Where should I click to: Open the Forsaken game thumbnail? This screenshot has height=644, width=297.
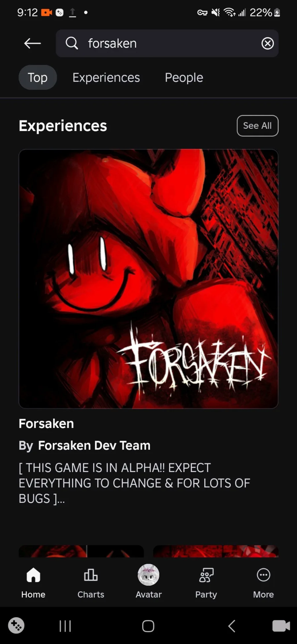coord(148,279)
